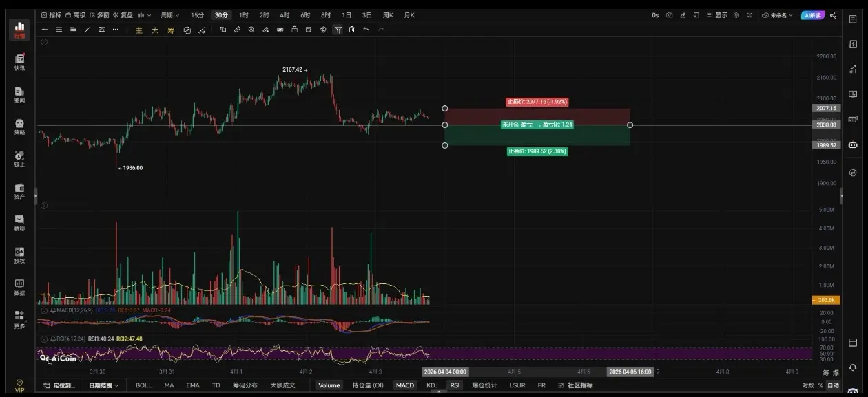Toggle the RSI sub-indicator
Screen dimensions: 868x397
point(455,385)
